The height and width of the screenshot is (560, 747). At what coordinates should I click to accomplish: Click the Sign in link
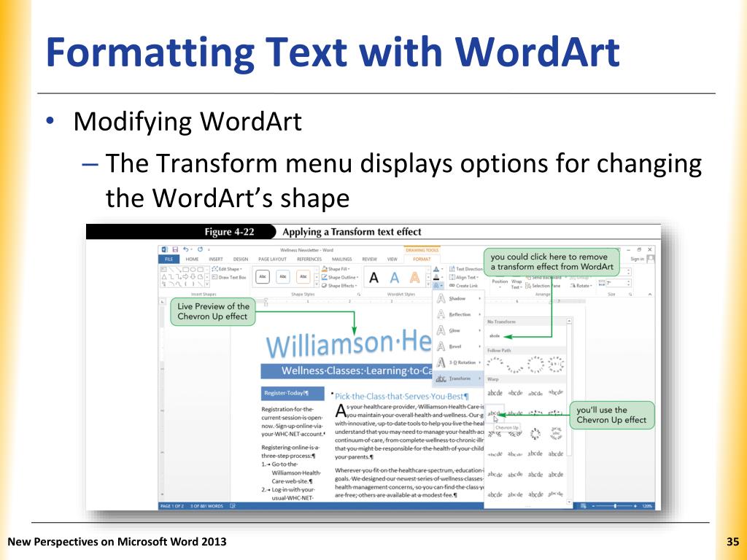point(637,259)
